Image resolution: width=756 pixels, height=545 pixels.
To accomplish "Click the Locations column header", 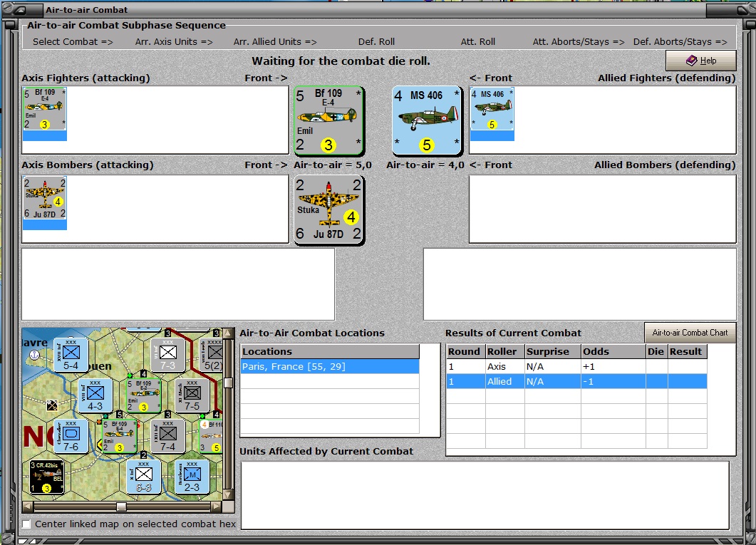I will [x=330, y=351].
